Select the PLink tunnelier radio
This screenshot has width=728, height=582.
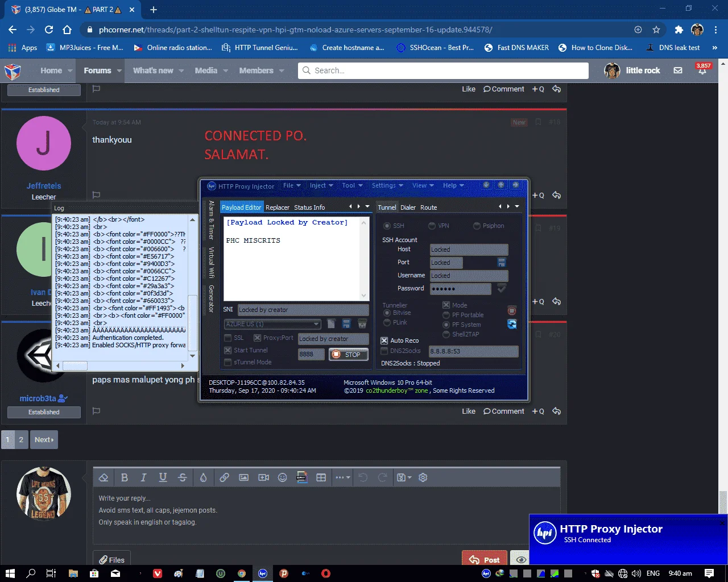(x=387, y=322)
